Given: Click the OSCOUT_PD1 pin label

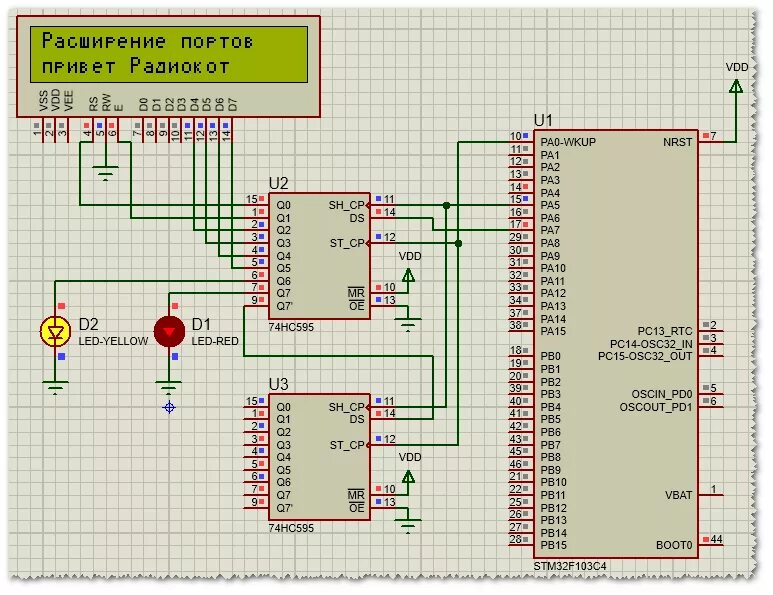Looking at the screenshot, I should (x=656, y=407).
